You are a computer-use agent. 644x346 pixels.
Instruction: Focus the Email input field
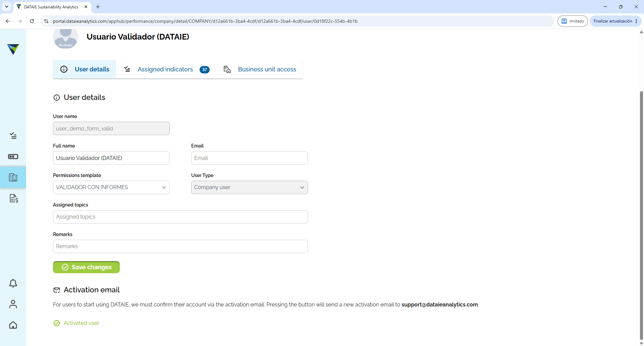[250, 158]
